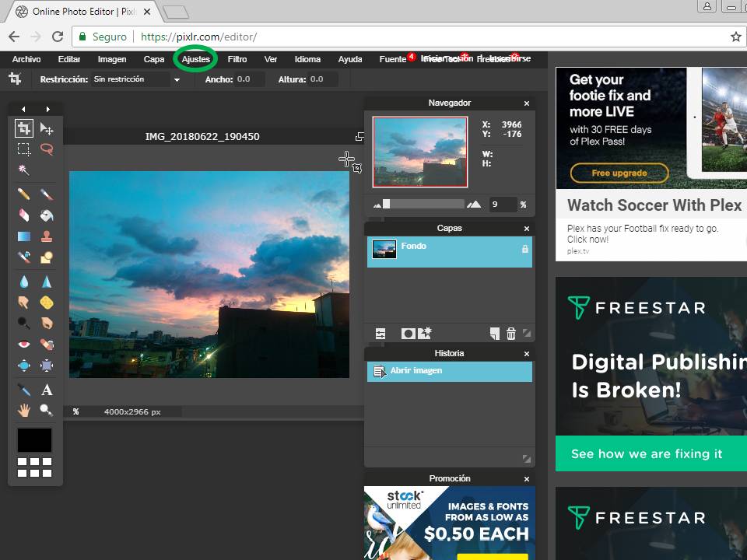The width and height of the screenshot is (747, 560).
Task: Select the Zoom magnifier tool
Action: pos(46,410)
